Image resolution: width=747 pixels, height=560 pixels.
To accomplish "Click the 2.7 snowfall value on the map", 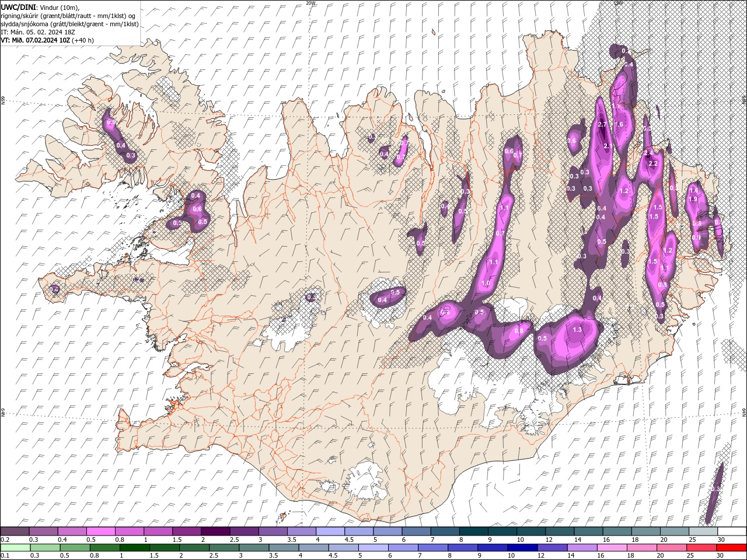I will [x=603, y=125].
